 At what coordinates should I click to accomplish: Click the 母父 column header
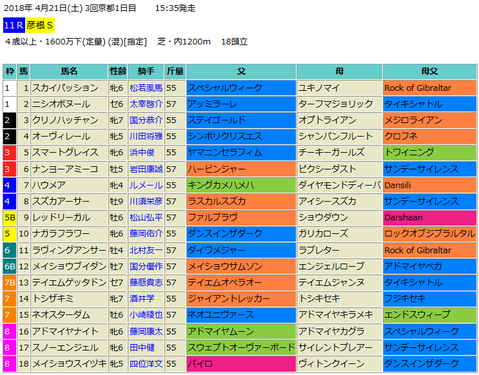tap(430, 71)
